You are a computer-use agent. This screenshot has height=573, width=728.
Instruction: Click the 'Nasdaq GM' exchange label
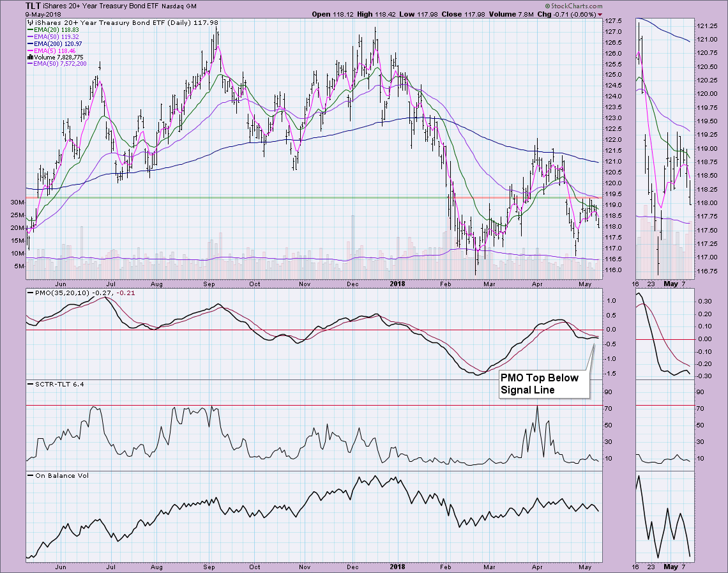179,6
